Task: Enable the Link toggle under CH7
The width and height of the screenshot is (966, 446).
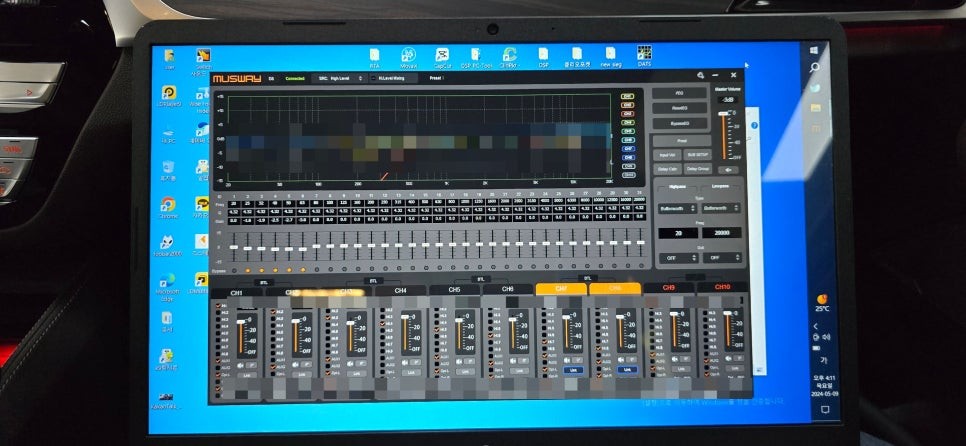Action: [573, 369]
